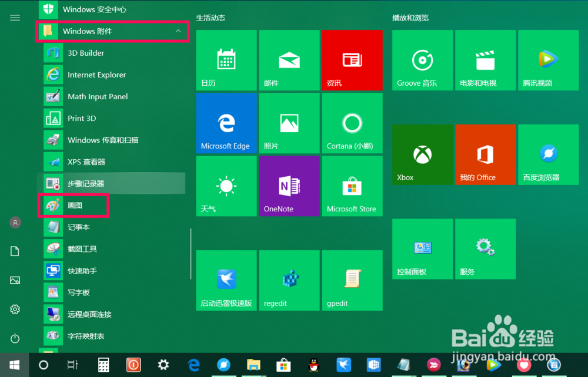Viewport: 588px width, 377px height.
Task: Open 记事本 notepad
Action: (112, 227)
